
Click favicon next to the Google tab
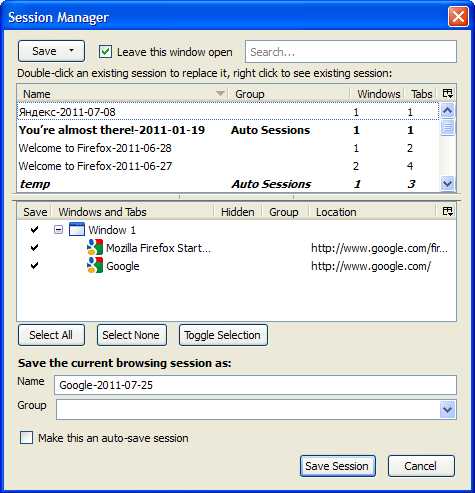95,265
